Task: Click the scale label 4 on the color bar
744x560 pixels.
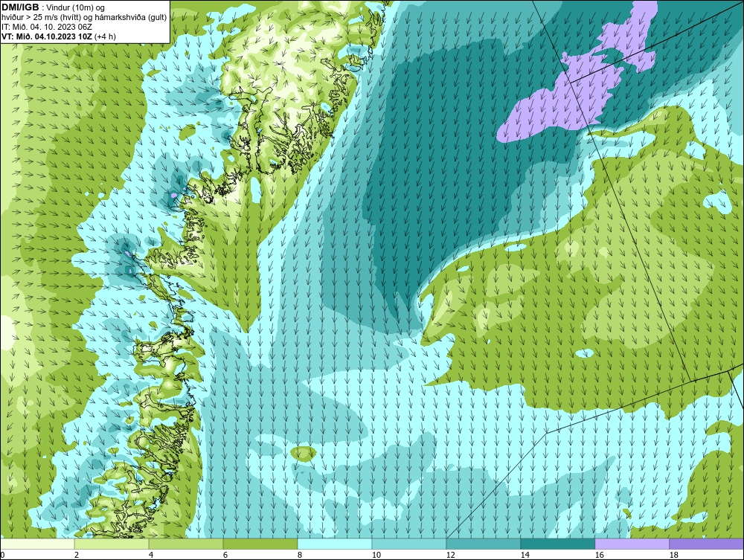Action: coord(151,555)
